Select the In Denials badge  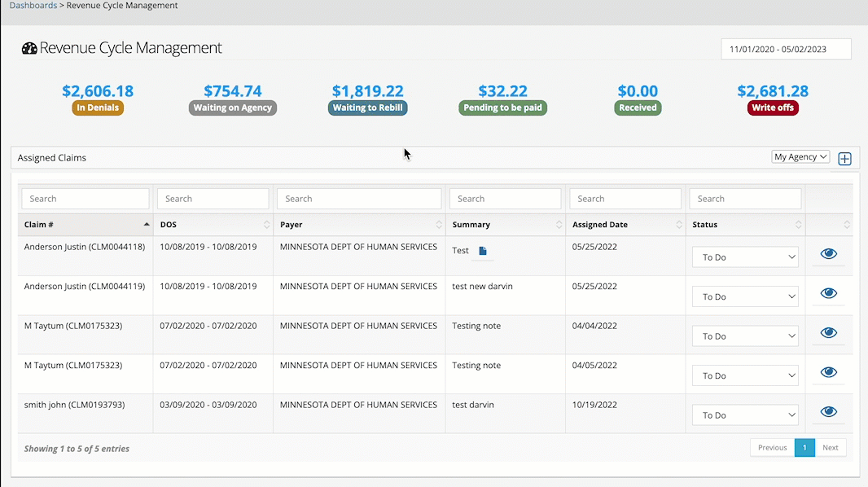point(98,107)
